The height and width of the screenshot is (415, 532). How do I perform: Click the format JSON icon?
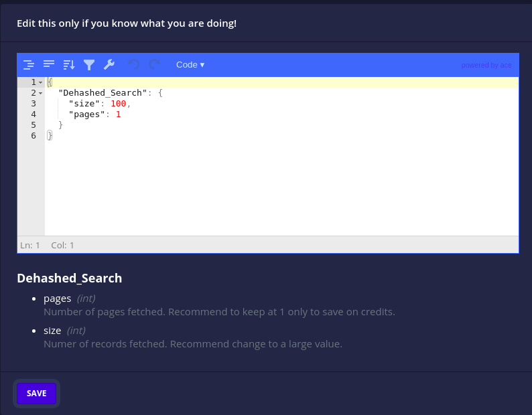(29, 64)
